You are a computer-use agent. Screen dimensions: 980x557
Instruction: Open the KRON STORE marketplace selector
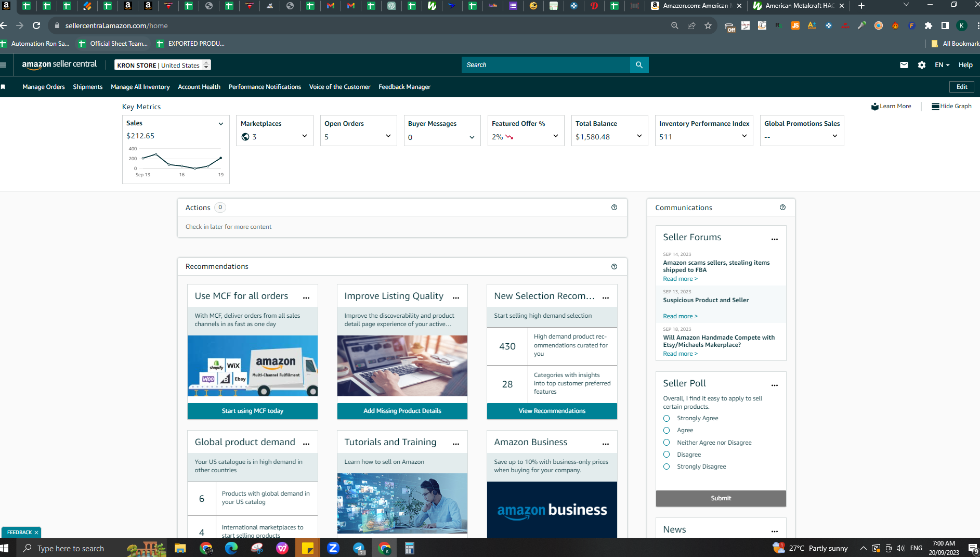point(163,65)
